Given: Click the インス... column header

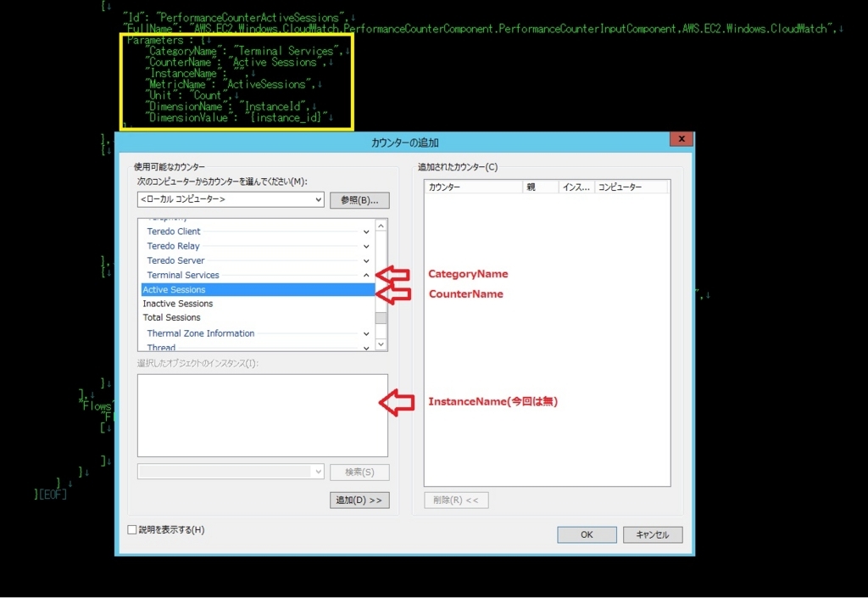Looking at the screenshot, I should tap(576, 187).
